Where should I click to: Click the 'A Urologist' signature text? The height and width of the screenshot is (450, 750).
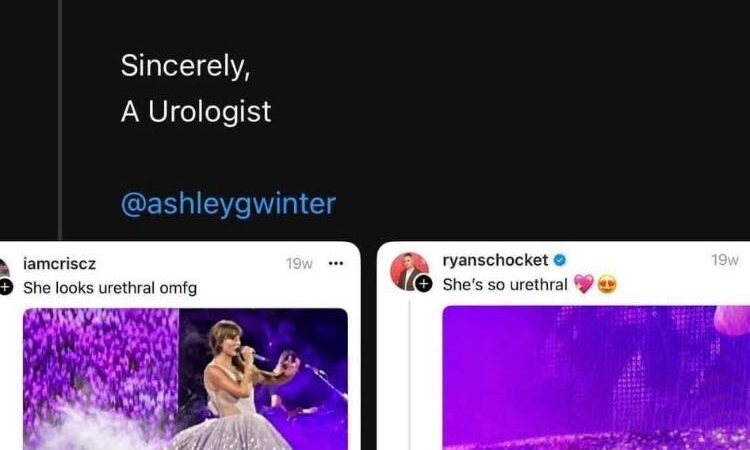pyautogui.click(x=196, y=112)
